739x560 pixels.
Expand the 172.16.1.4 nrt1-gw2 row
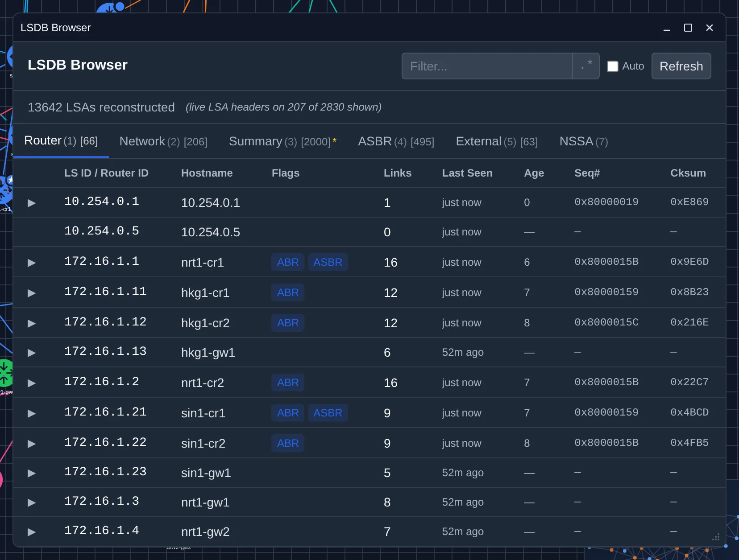click(31, 532)
